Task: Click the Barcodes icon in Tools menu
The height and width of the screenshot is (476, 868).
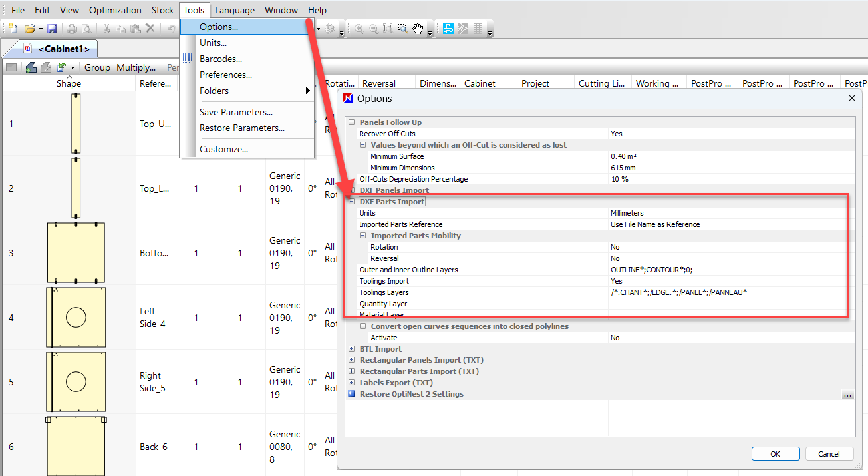Action: [188, 59]
